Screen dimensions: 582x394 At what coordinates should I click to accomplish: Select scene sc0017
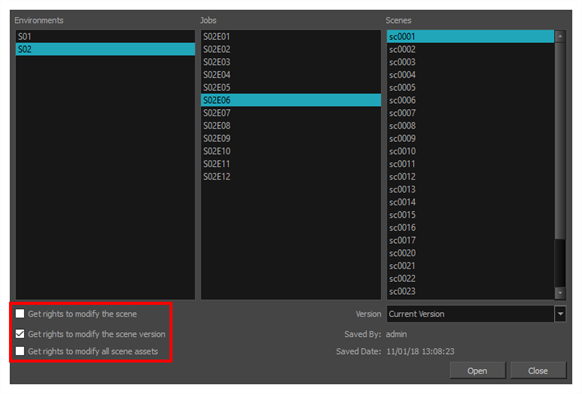471,240
